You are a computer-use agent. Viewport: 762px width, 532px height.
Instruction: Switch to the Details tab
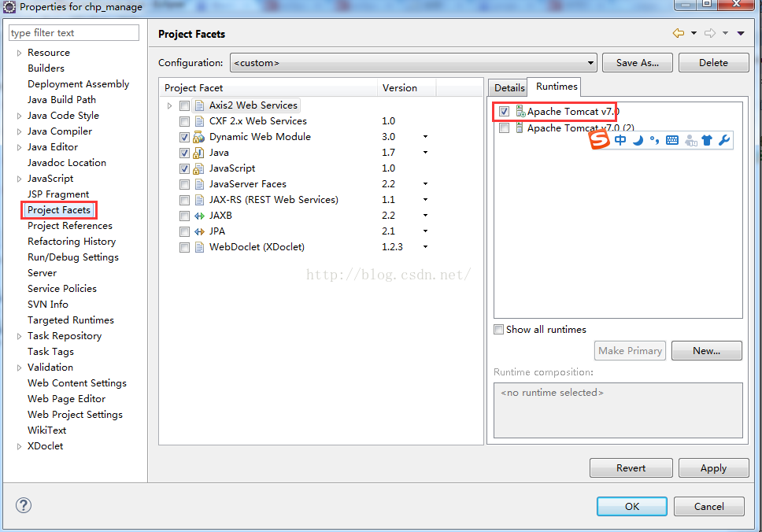tap(509, 88)
